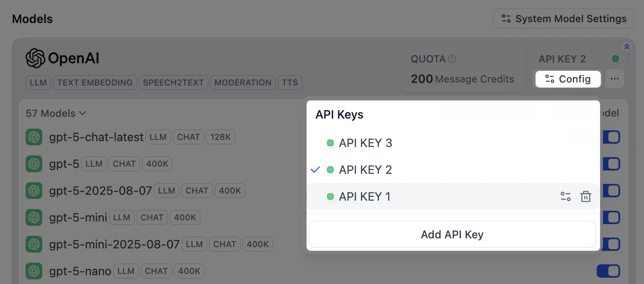
Task: Toggle the gpt-5-chat-latest model switch
Action: (x=608, y=137)
